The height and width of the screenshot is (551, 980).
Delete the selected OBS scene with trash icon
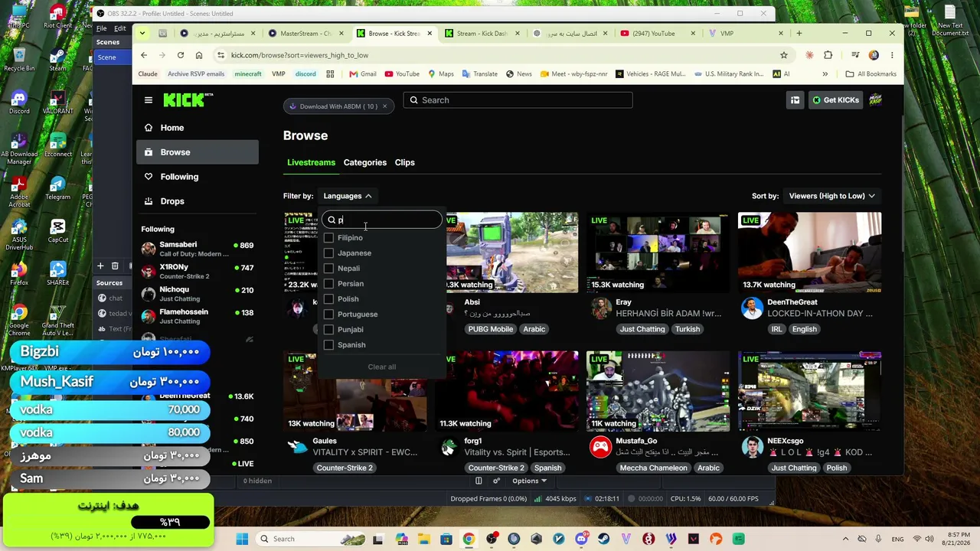(115, 266)
